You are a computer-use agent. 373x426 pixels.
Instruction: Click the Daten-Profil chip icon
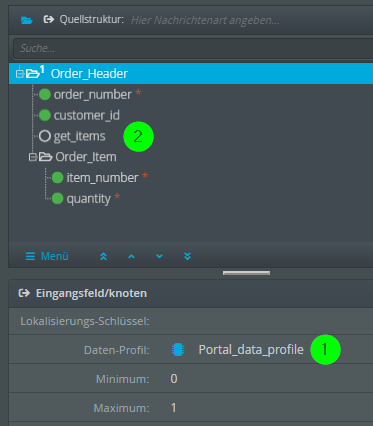point(178,350)
